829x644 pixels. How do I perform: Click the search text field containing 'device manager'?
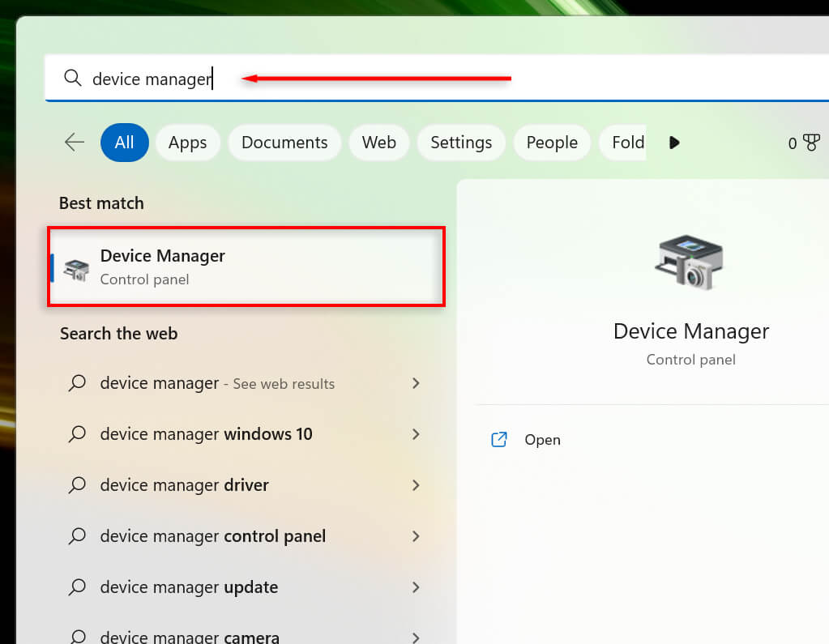point(437,79)
